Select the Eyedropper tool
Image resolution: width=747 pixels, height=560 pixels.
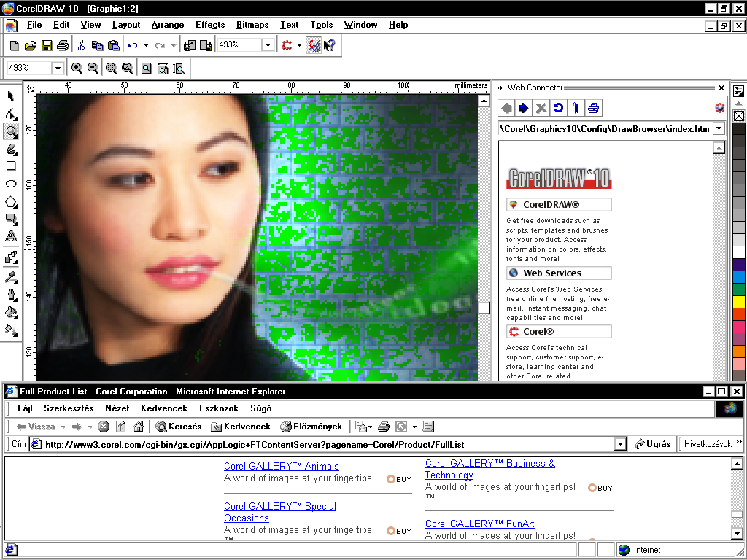coord(11,277)
